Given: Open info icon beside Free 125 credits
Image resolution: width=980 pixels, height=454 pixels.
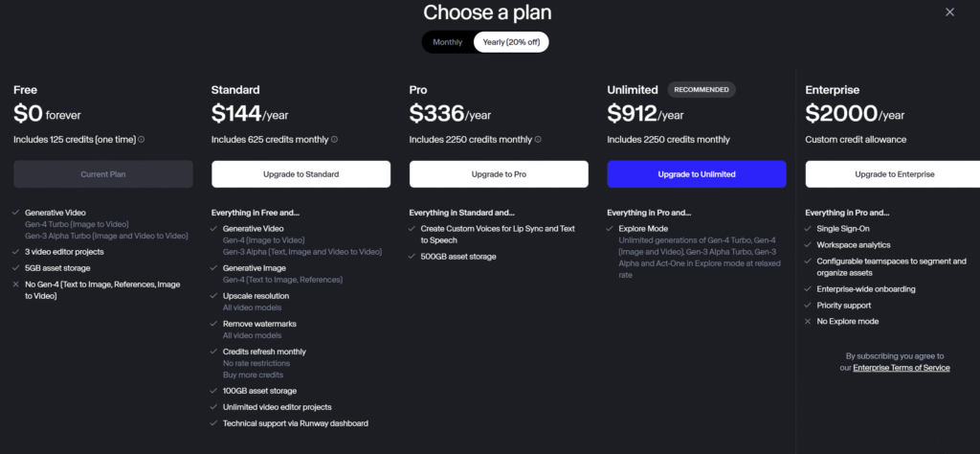Looking at the screenshot, I should pyautogui.click(x=142, y=140).
